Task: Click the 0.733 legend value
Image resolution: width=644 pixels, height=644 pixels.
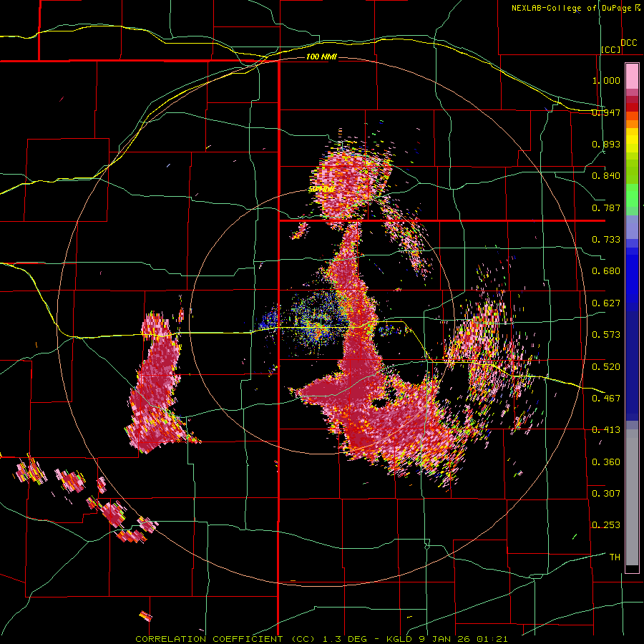Action: 606,240
